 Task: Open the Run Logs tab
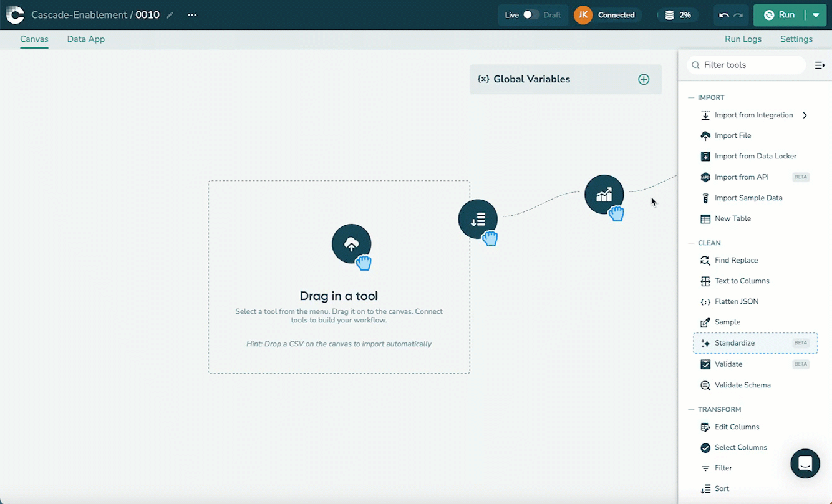[x=743, y=39]
